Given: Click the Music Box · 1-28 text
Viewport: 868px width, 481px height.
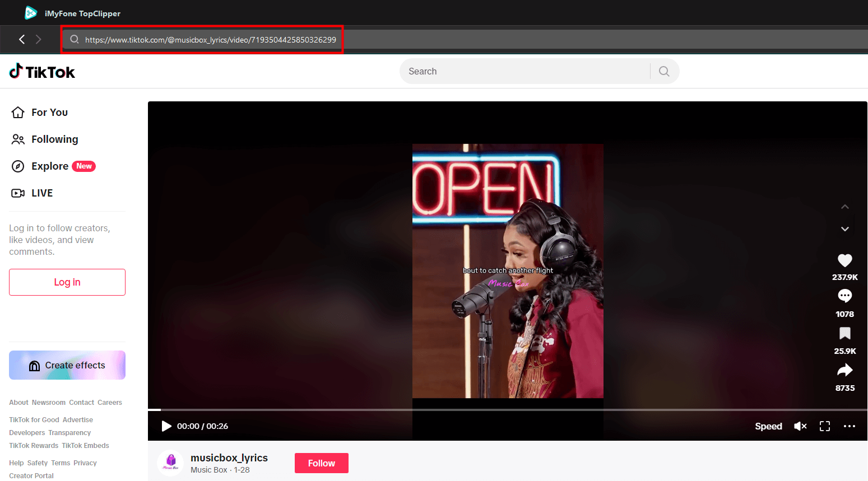Looking at the screenshot, I should pyautogui.click(x=220, y=470).
